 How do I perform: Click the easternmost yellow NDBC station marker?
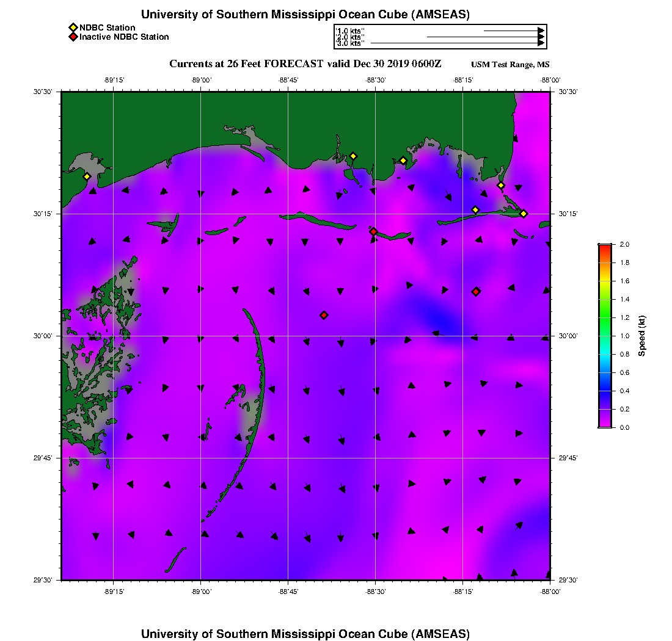(x=524, y=213)
